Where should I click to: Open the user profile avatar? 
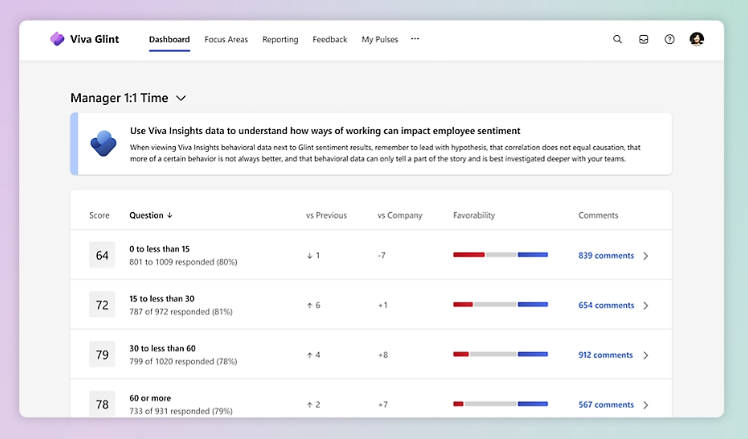tap(696, 39)
